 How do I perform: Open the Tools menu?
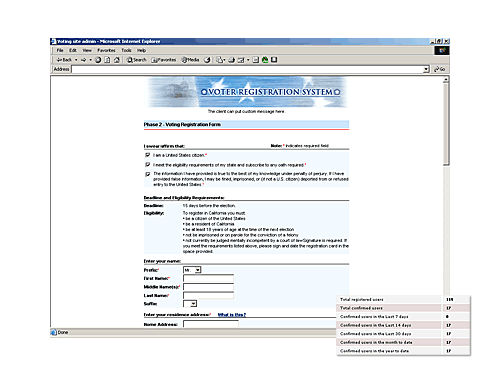[126, 50]
